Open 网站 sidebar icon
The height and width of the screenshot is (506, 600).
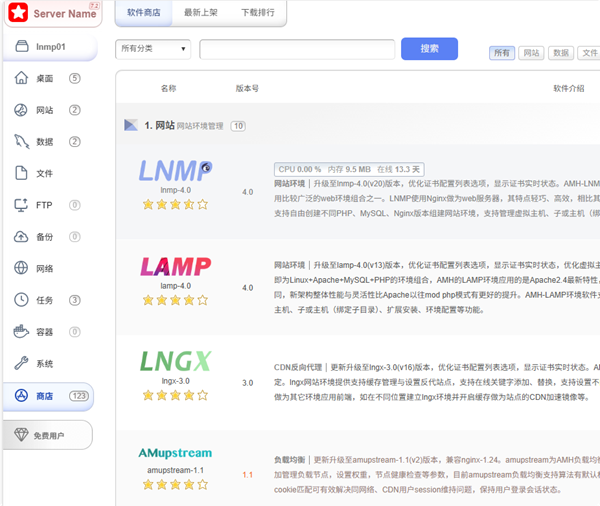point(21,110)
